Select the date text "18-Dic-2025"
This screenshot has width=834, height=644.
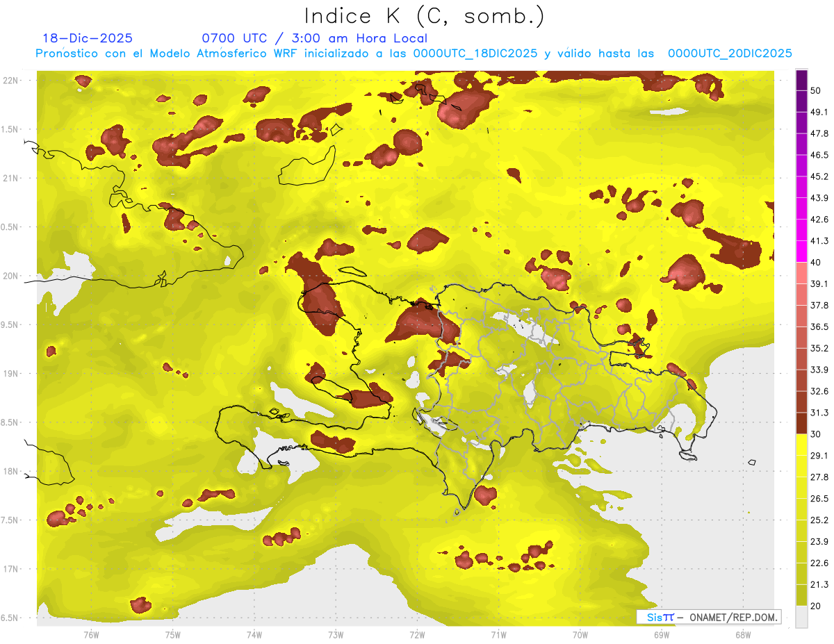tap(88, 38)
